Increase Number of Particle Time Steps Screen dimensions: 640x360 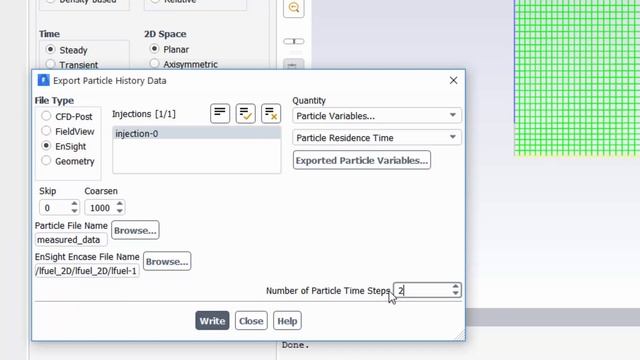point(456,286)
